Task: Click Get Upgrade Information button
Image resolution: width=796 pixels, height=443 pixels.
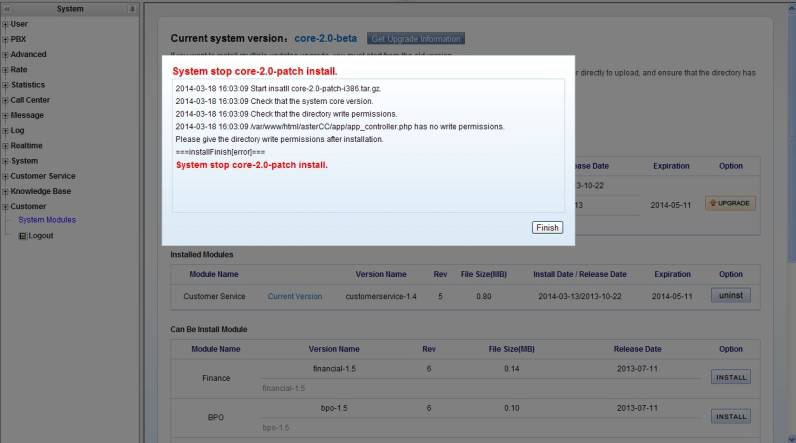Action: tap(416, 39)
